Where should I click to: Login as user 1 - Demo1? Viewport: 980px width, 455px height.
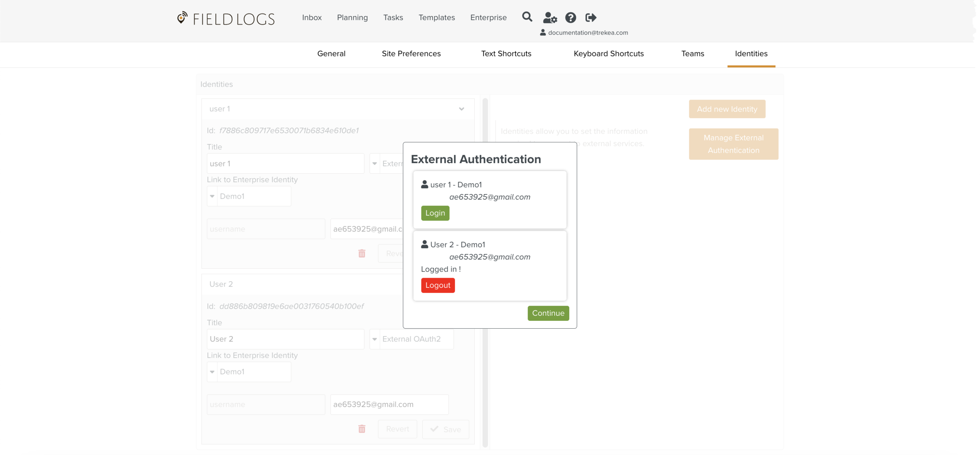[x=435, y=213]
